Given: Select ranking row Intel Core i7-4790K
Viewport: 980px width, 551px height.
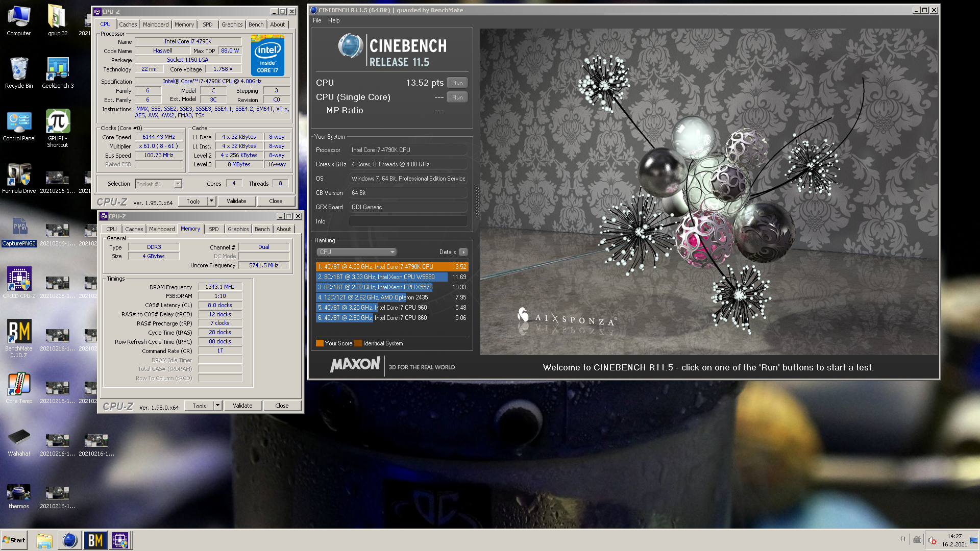Looking at the screenshot, I should tap(391, 267).
